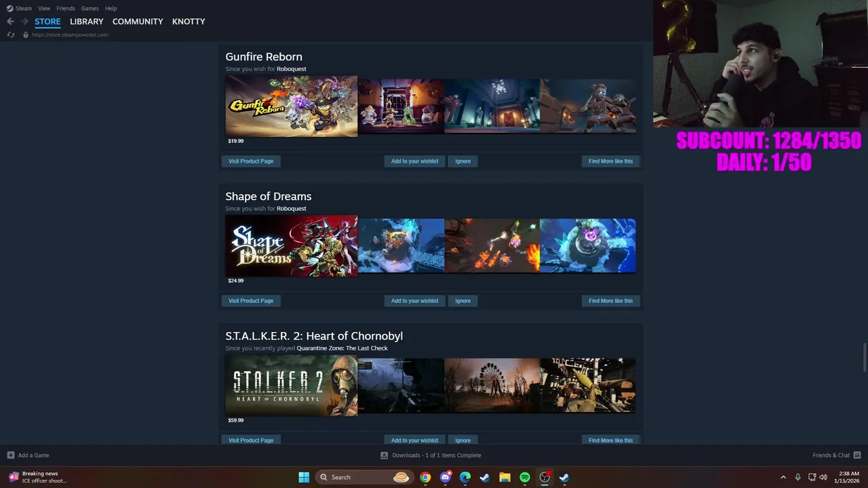View Shape of Dreams second screenshot

point(492,246)
